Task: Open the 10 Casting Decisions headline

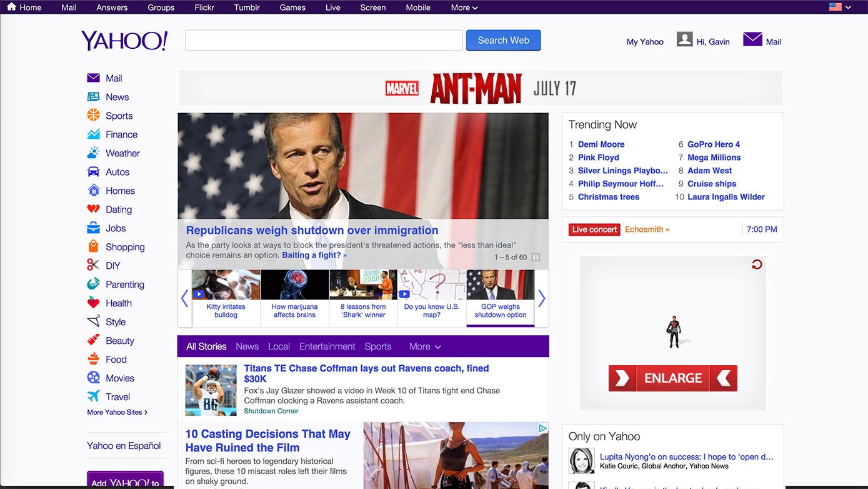Action: 267,441
